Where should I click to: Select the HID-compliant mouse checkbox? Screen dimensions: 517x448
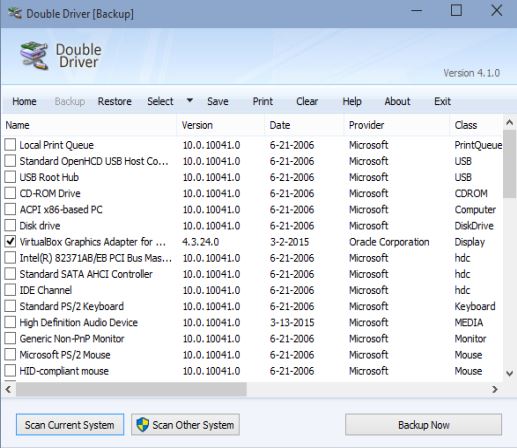click(10, 371)
